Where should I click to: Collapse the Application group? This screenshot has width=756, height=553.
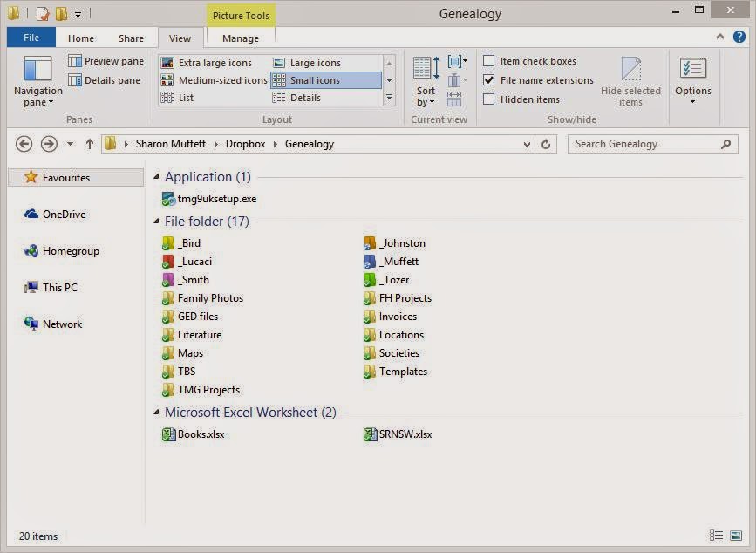click(x=156, y=177)
